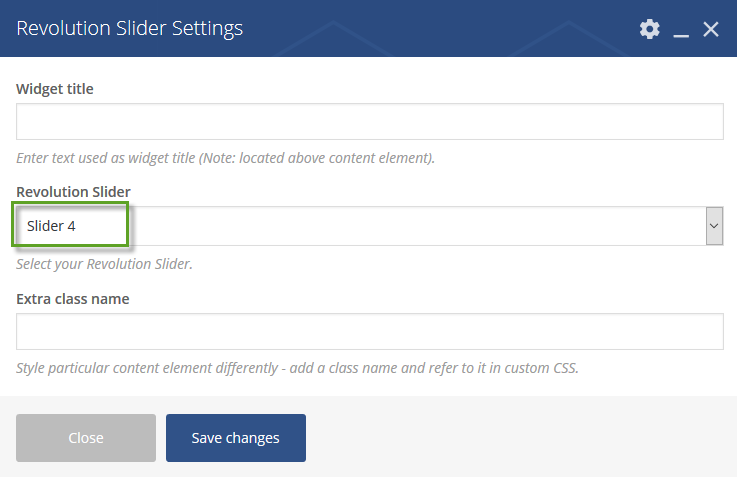Image resolution: width=737 pixels, height=477 pixels.
Task: Close the settings panel with X icon
Action: [x=711, y=29]
